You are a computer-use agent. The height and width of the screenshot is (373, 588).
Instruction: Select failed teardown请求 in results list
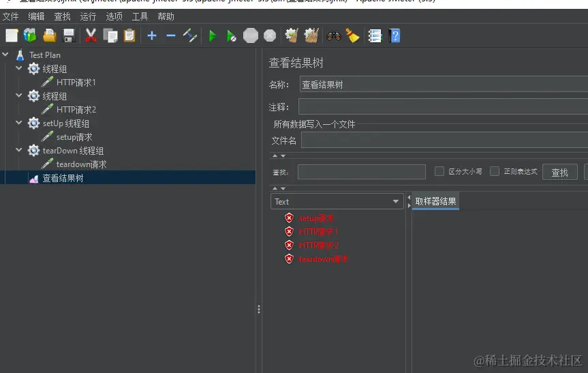[323, 259]
